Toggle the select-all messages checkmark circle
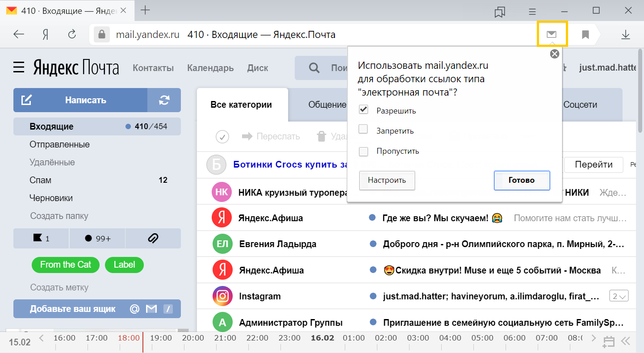 (222, 137)
